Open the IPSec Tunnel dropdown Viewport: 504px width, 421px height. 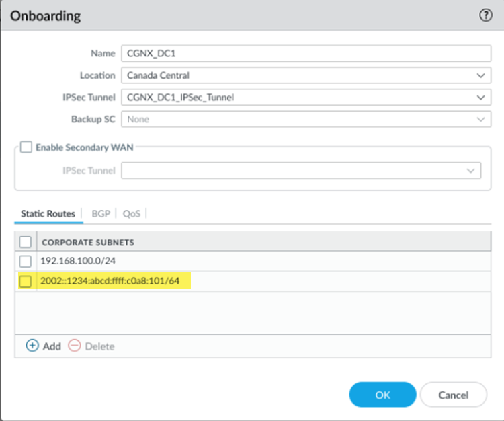[x=480, y=98]
